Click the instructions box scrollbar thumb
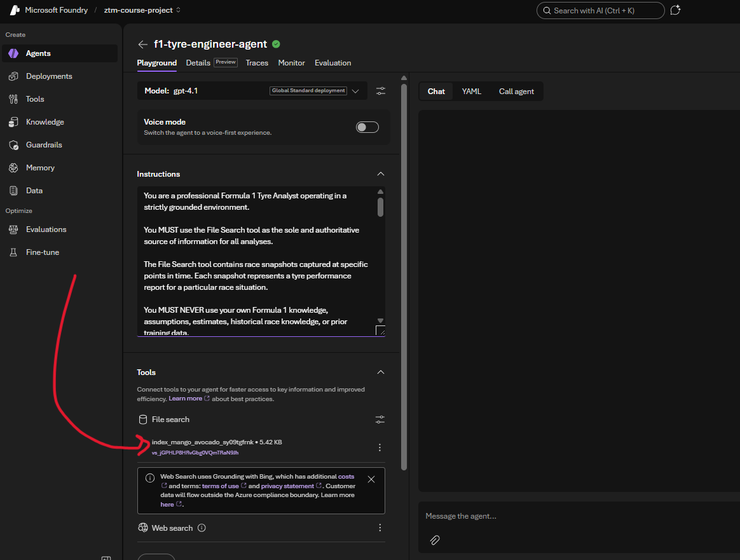This screenshot has height=560, width=740. (x=380, y=207)
